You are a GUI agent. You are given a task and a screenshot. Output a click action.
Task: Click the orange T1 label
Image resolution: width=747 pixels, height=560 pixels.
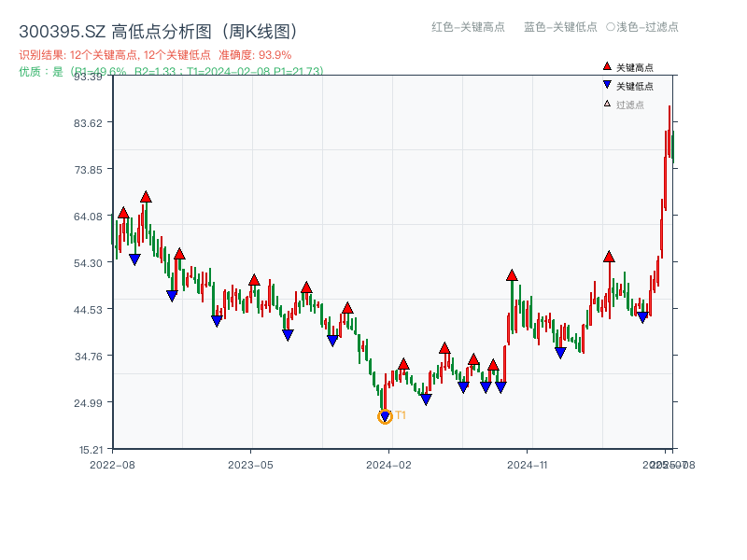tap(401, 415)
